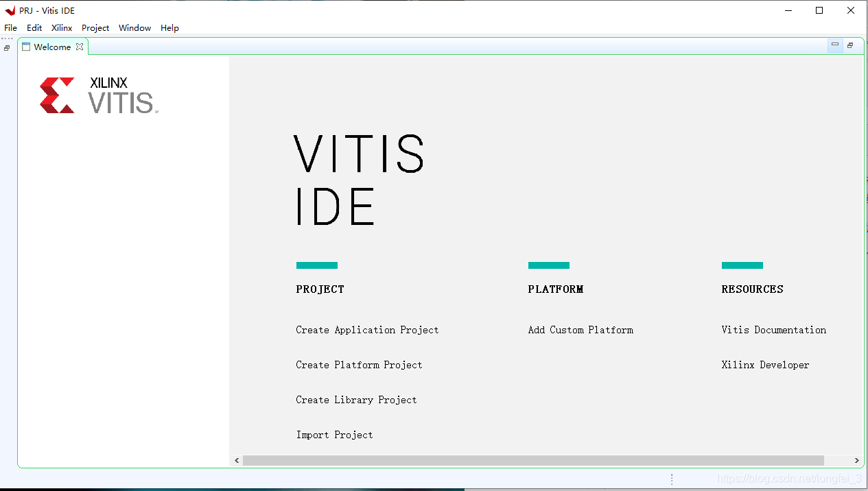Image resolution: width=868 pixels, height=491 pixels.
Task: Click Create Platform Project link
Action: pos(359,365)
